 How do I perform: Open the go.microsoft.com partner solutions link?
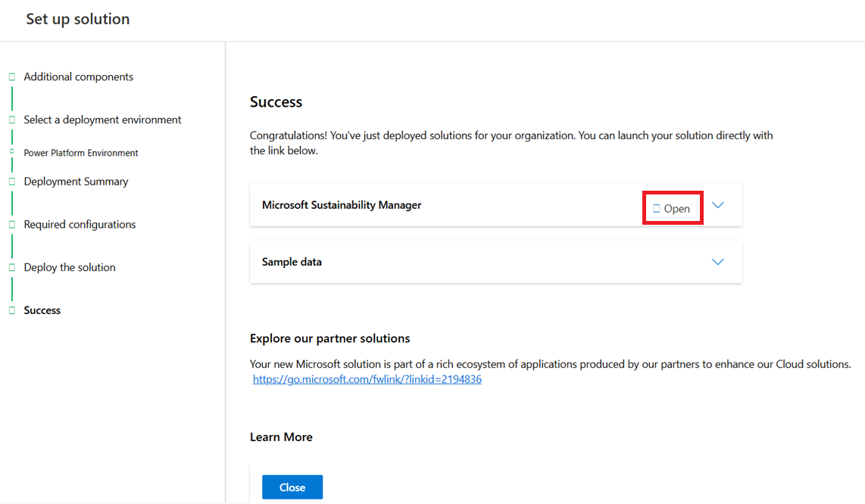[367, 379]
